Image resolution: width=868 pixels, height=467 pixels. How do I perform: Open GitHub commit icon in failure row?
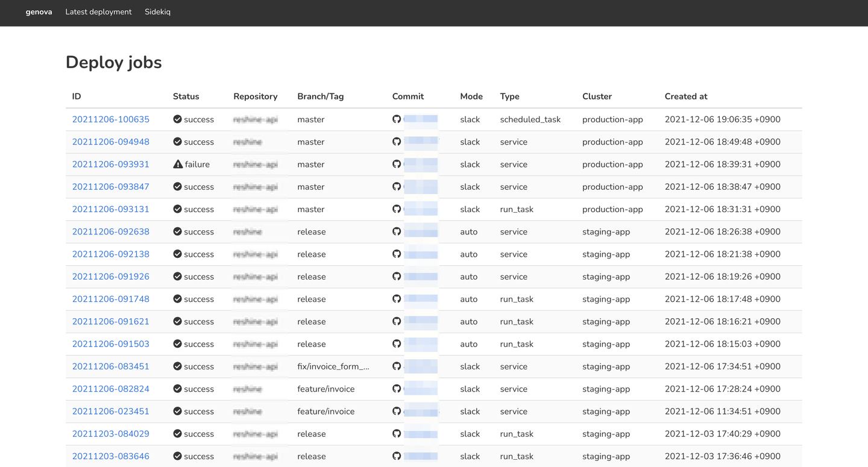coord(397,164)
